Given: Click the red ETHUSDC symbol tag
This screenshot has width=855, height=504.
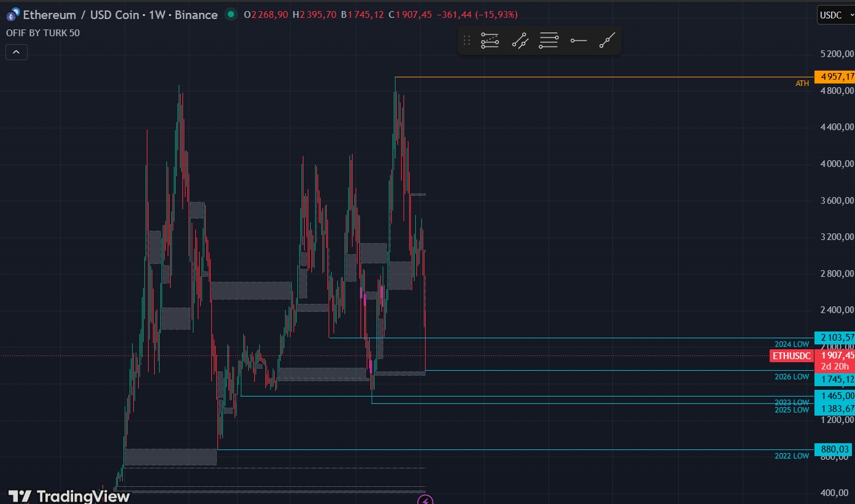Looking at the screenshot, I should tap(792, 356).
